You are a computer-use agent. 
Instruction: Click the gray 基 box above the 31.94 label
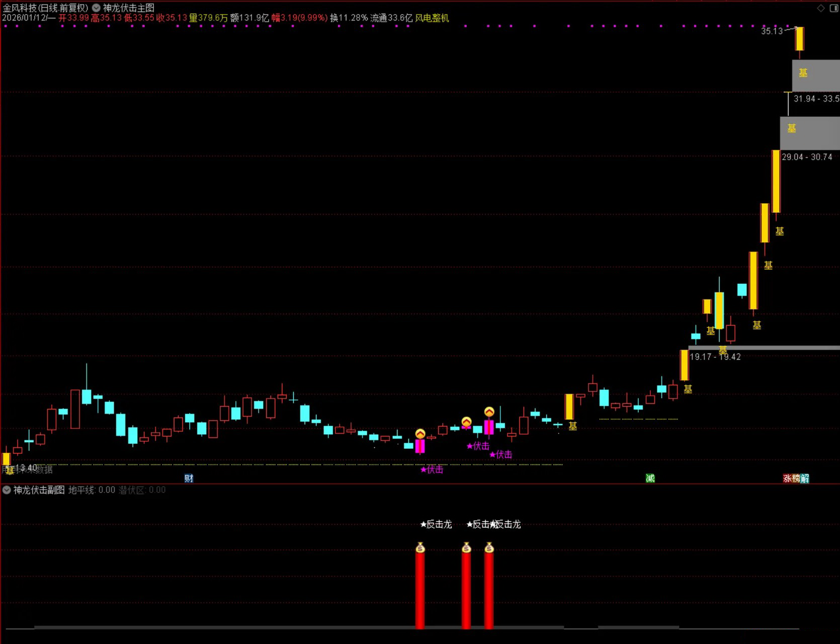click(816, 75)
